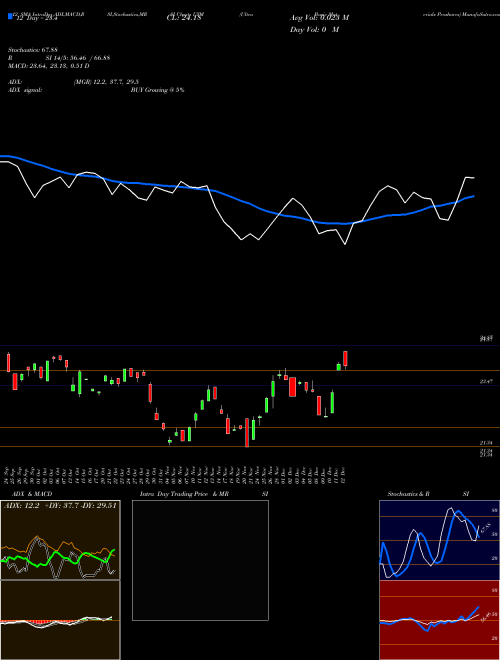Click the MACD histogram chart below the ADX panel
500x660 pixels.
pos(60,620)
